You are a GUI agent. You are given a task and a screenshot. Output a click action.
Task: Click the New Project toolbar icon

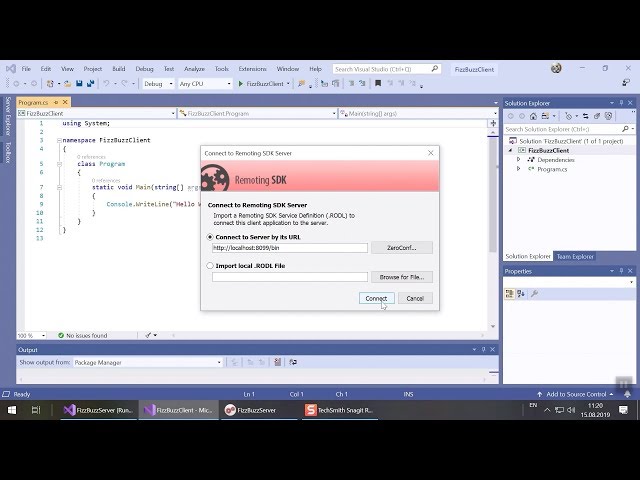tap(50, 84)
